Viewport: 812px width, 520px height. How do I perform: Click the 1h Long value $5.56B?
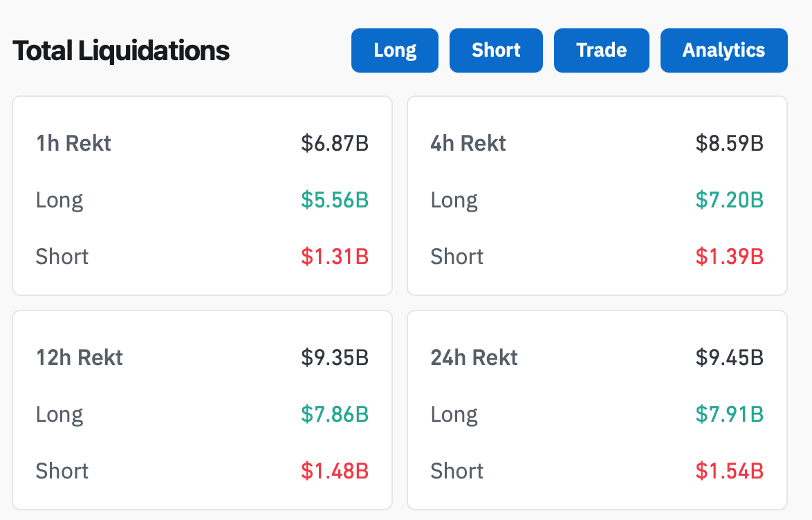point(335,200)
